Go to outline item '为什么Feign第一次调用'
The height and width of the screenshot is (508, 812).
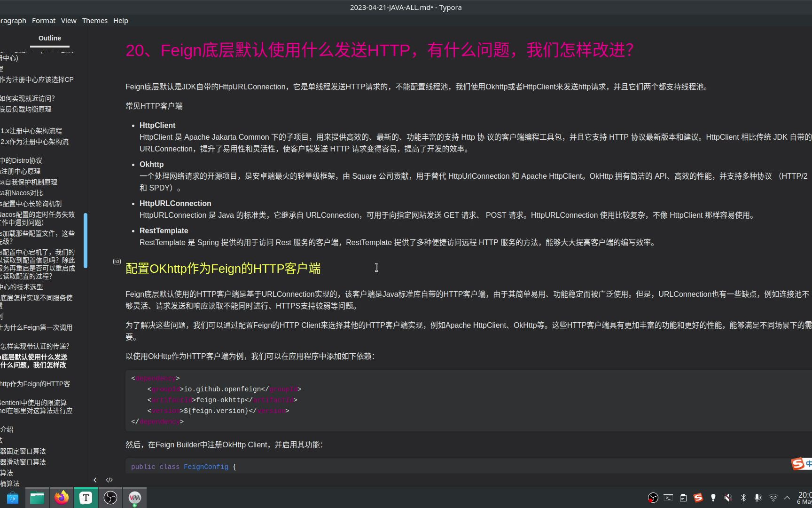click(36, 327)
